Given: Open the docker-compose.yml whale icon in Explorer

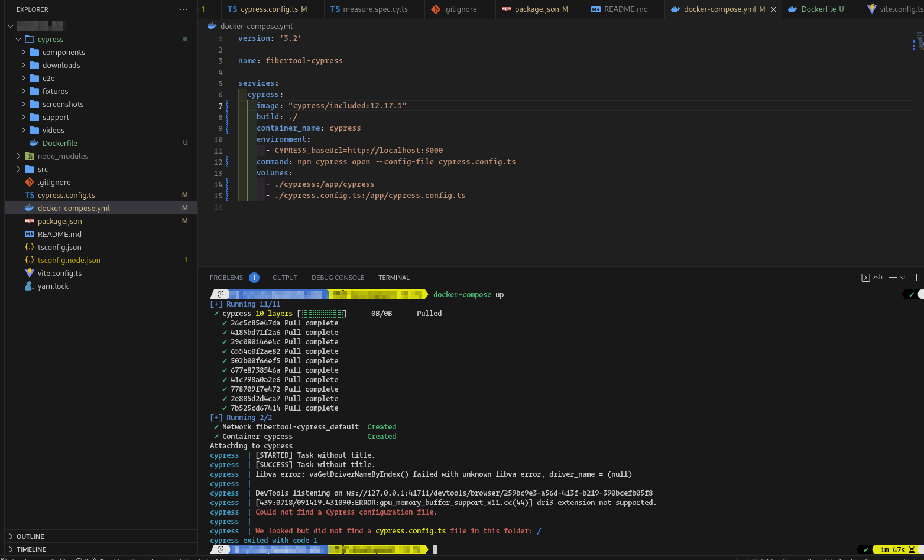Looking at the screenshot, I should click(x=30, y=208).
